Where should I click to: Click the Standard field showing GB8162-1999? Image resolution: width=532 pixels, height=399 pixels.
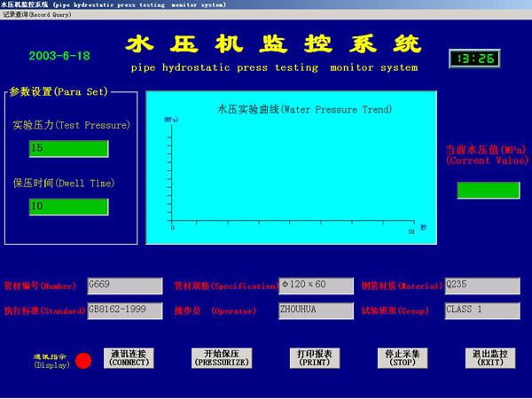tap(124, 311)
